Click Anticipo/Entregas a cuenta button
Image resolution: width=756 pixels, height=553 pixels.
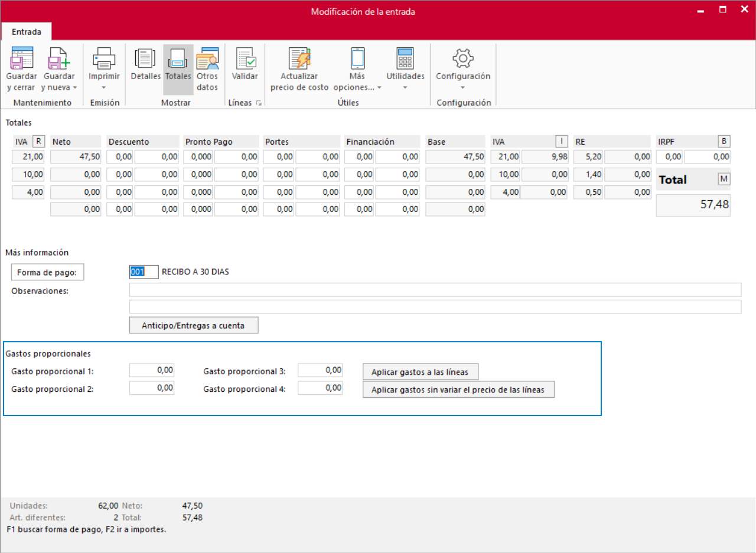194,325
